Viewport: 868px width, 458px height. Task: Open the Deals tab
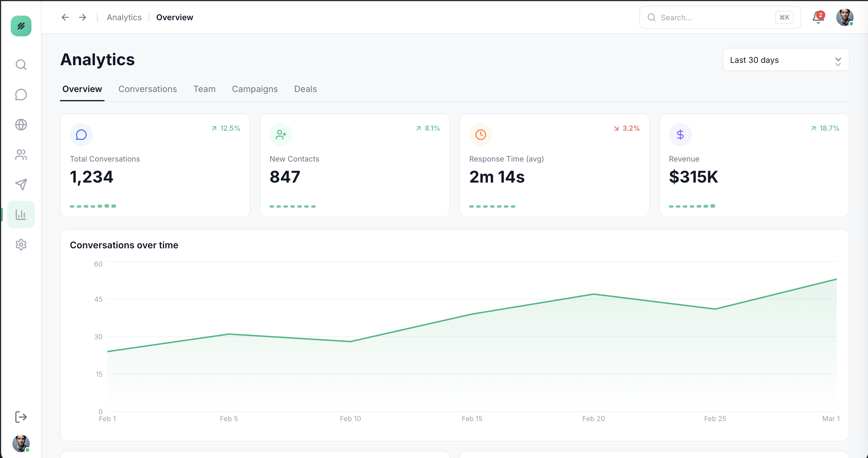(x=305, y=89)
